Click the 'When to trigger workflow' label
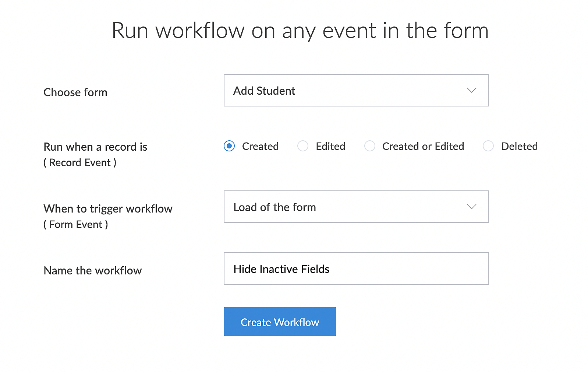The height and width of the screenshot is (372, 588). [x=108, y=209]
